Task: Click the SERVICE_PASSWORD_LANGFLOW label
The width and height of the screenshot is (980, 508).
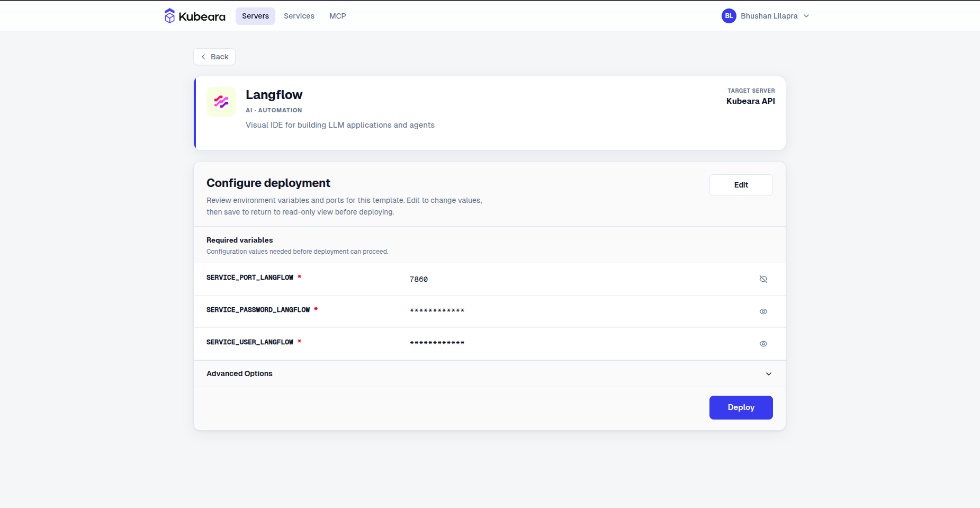Action: point(258,310)
